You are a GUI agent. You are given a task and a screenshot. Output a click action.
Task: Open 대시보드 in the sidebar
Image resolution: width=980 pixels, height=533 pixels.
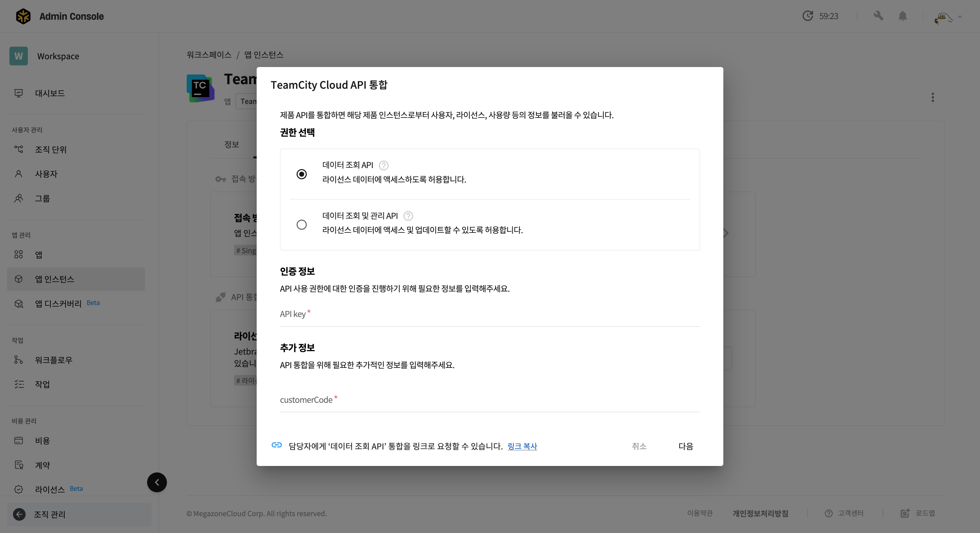pyautogui.click(x=50, y=93)
